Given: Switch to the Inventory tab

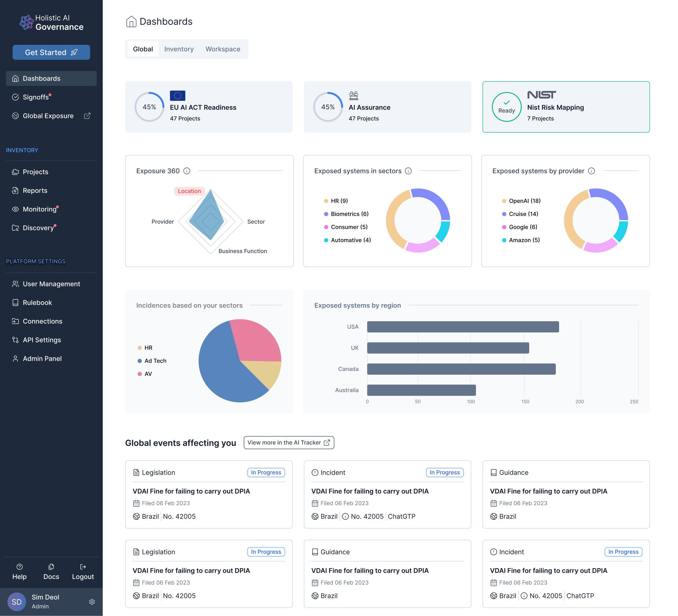Looking at the screenshot, I should (179, 49).
